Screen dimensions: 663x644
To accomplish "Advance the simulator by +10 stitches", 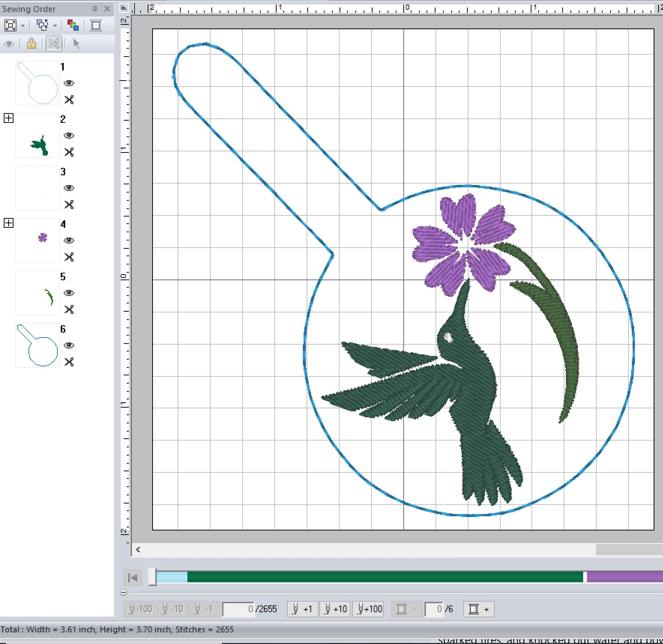I will coord(335,609).
